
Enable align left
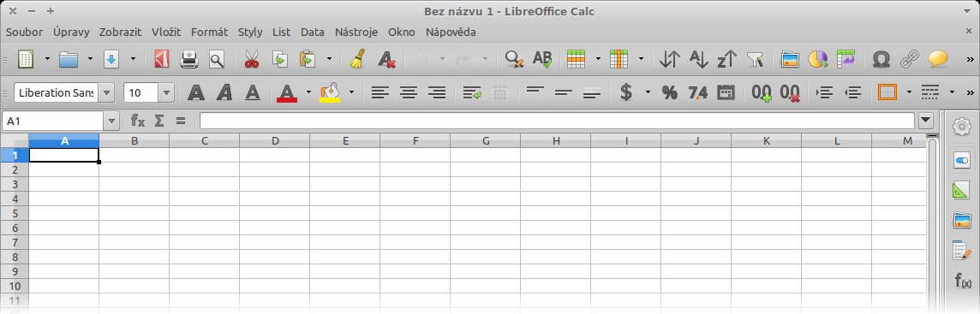tap(380, 93)
